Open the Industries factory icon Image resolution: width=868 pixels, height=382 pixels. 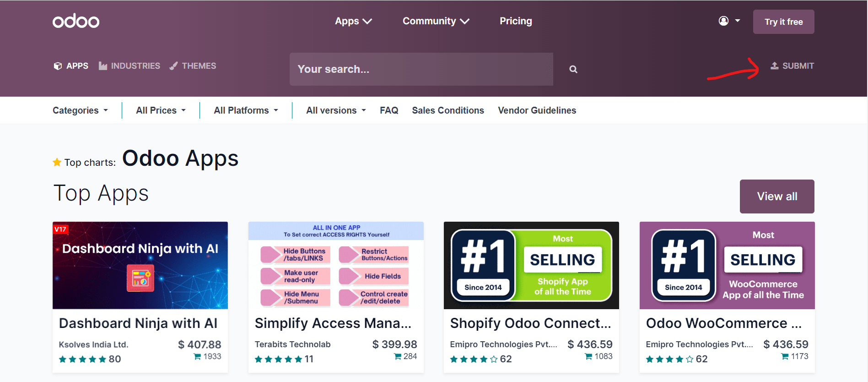pos(103,66)
